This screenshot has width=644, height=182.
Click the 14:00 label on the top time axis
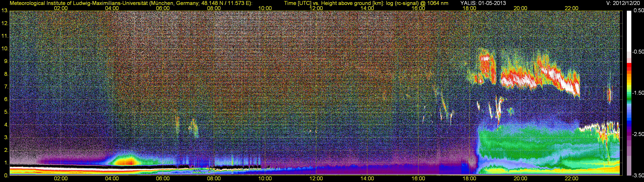coord(367,8)
